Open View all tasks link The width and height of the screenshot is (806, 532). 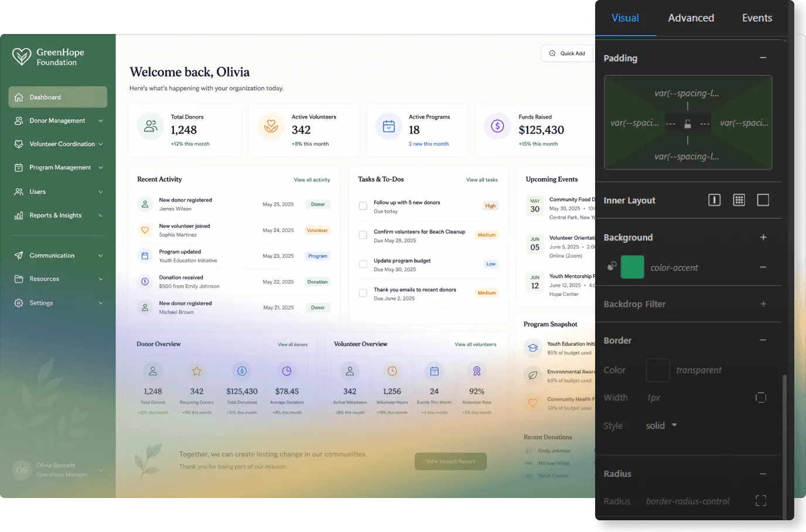coord(481,180)
